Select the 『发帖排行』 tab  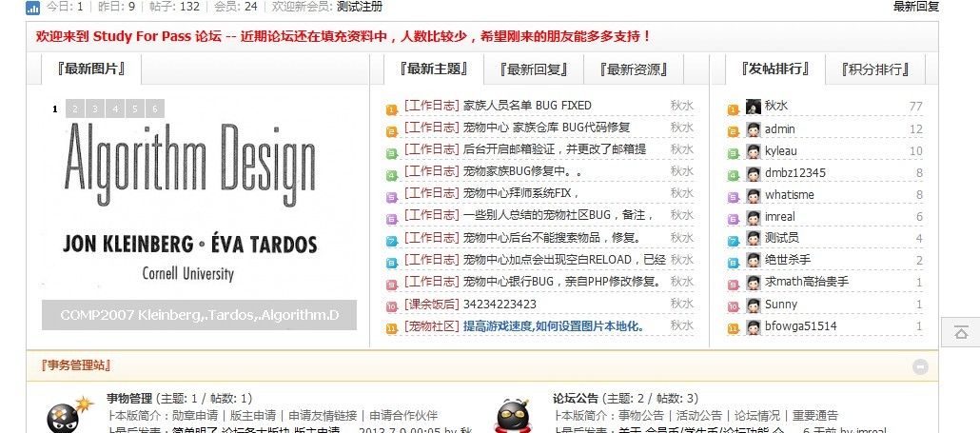coord(775,69)
